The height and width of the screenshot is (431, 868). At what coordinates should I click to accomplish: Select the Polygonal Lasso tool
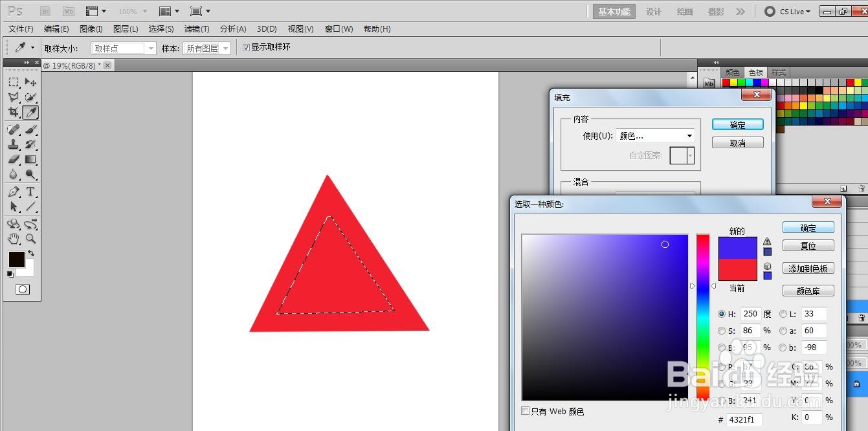14,97
